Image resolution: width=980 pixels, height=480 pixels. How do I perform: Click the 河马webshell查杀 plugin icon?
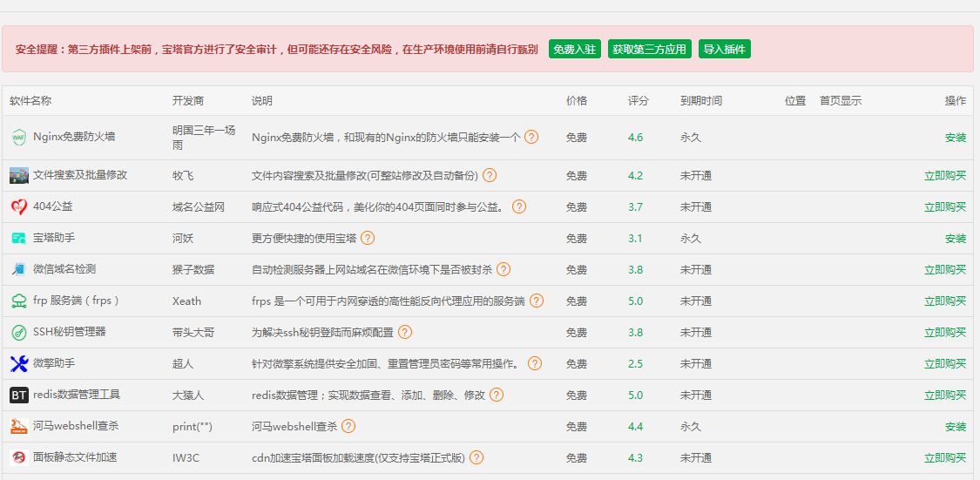(x=19, y=426)
